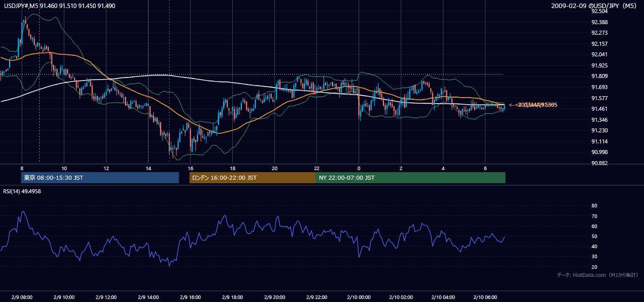644x302 pixels.
Task: Click the 91.230 price axis label
Action: (x=599, y=130)
